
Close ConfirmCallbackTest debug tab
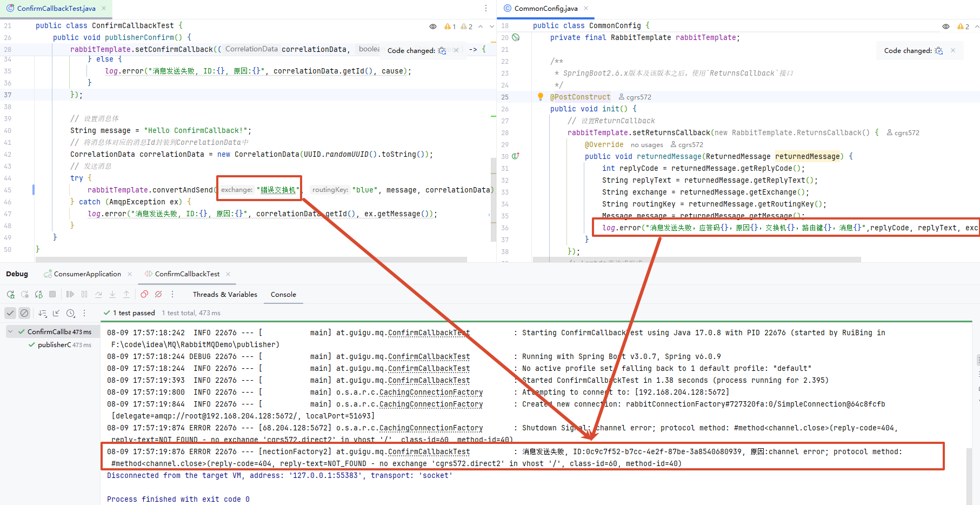pos(228,274)
